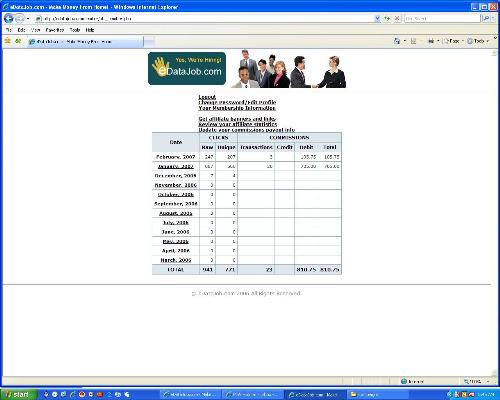Click the Live Search input box
Viewport: 500px width, 400px height.
coord(442,19)
